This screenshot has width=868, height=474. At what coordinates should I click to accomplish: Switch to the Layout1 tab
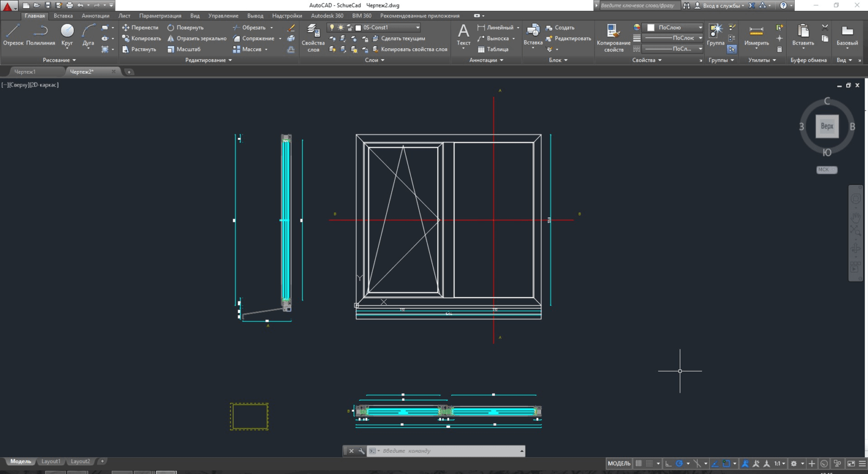(x=50, y=462)
